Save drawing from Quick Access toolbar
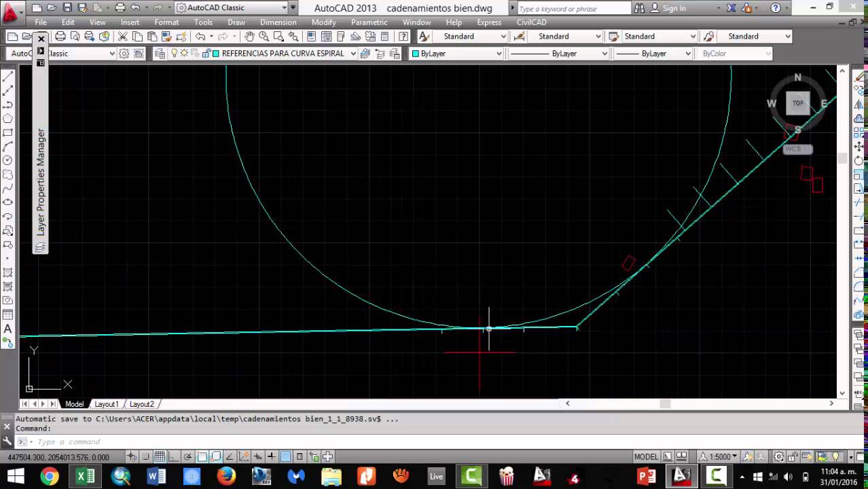The image size is (868, 489). coord(67,8)
